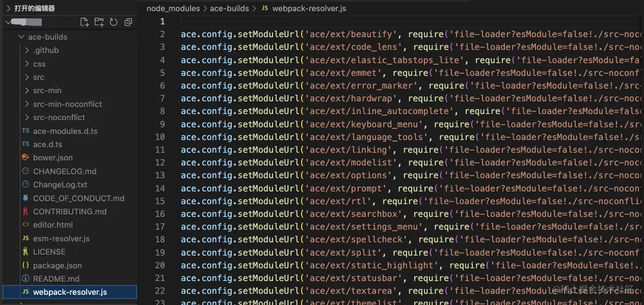Click the bower.json bird icon
The width and height of the screenshot is (644, 305).
click(x=25, y=157)
